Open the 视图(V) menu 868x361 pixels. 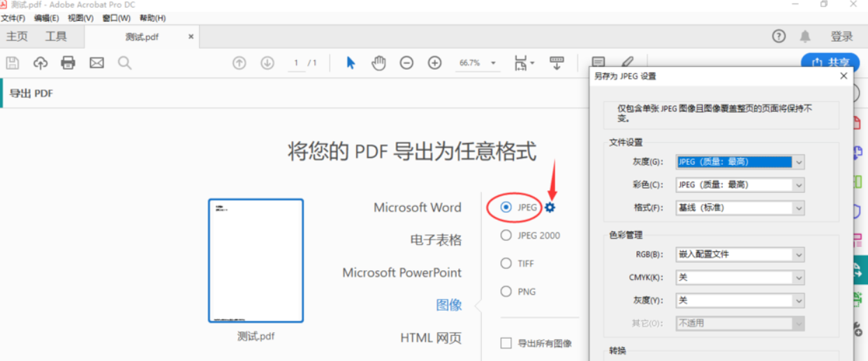[x=80, y=17]
